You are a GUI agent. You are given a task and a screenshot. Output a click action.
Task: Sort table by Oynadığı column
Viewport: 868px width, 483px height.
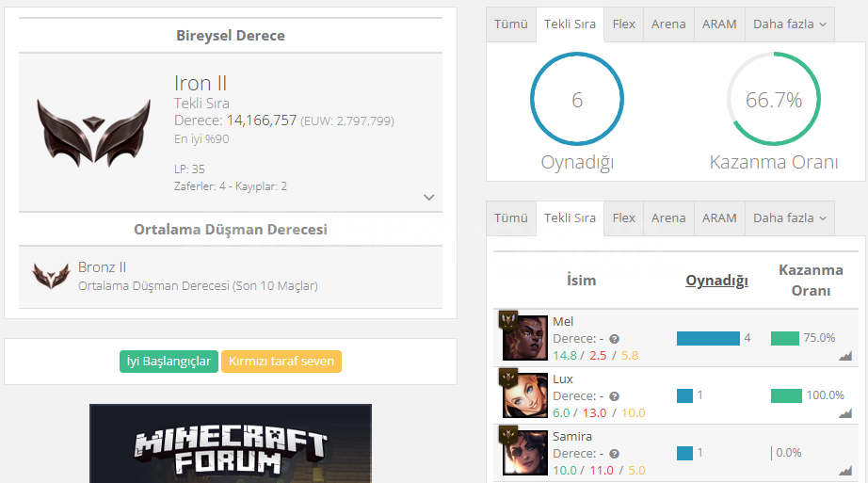click(716, 281)
